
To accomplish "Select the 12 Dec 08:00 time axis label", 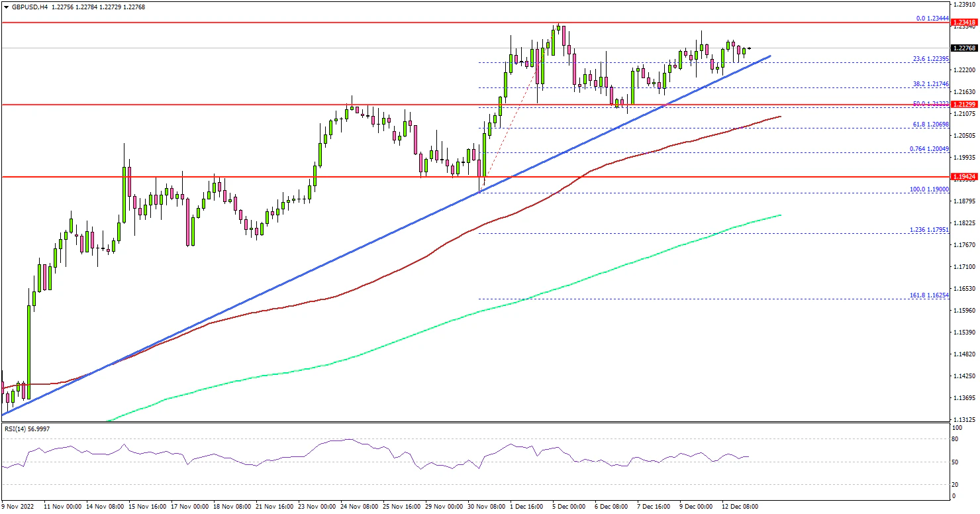I will [x=739, y=506].
